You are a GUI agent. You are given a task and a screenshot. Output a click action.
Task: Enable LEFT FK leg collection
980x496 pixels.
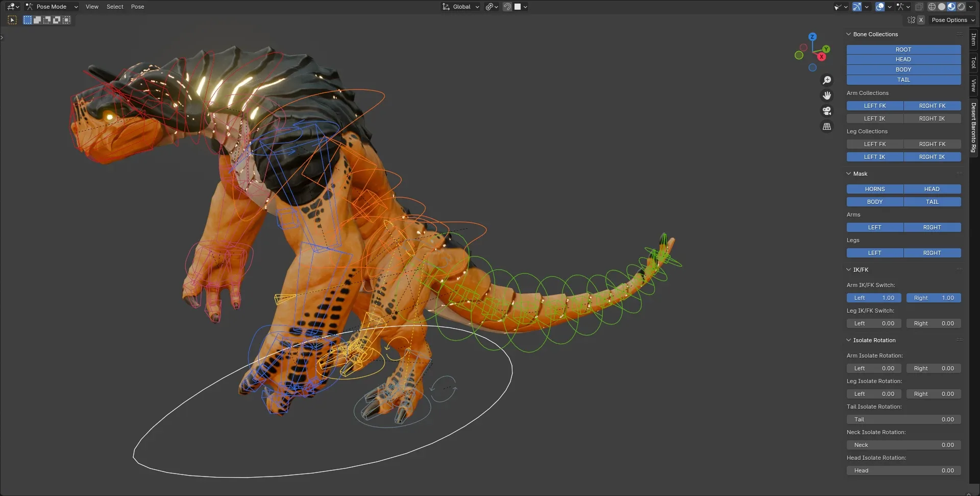point(875,144)
